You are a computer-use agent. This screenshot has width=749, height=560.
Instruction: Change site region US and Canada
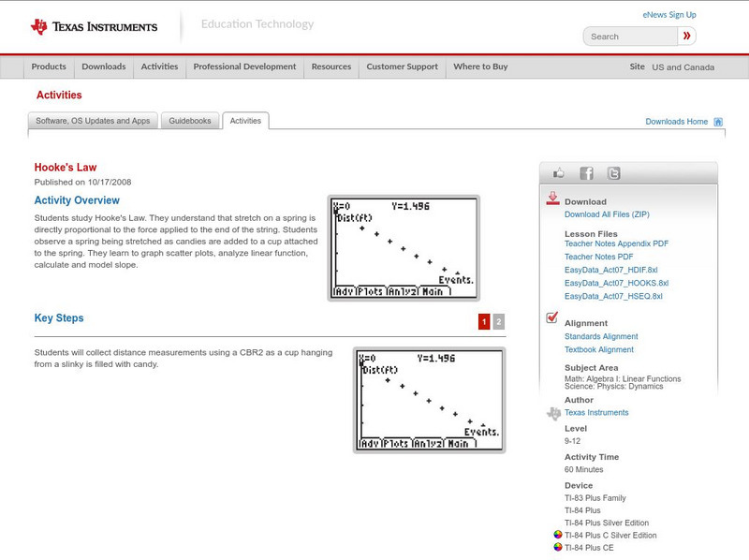(683, 67)
